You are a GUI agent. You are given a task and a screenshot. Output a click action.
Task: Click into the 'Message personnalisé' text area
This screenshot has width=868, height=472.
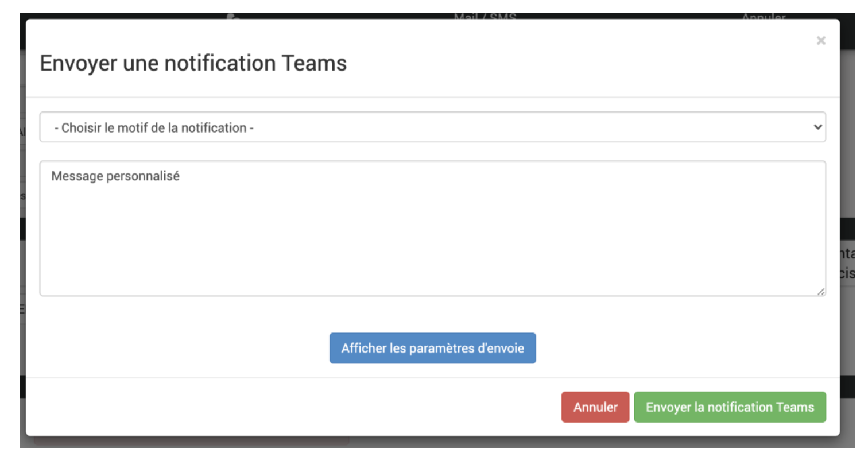[432, 229]
